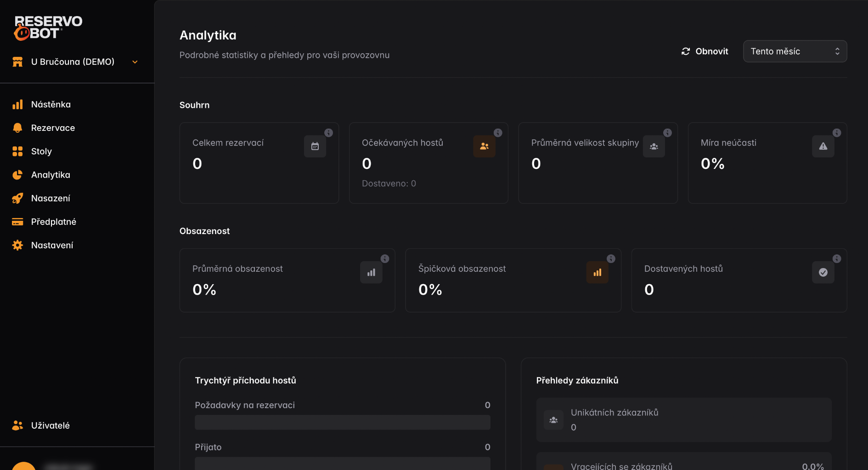Select the Rezervace bell icon in sidebar
The width and height of the screenshot is (868, 470).
17,128
